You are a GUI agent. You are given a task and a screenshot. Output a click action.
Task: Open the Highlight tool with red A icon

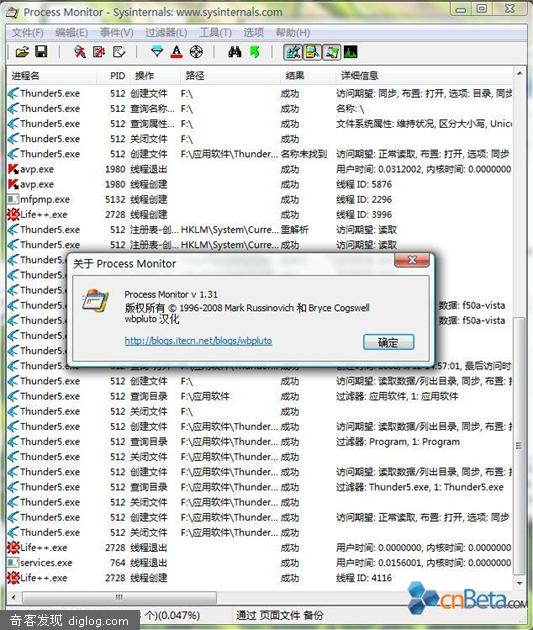176,52
